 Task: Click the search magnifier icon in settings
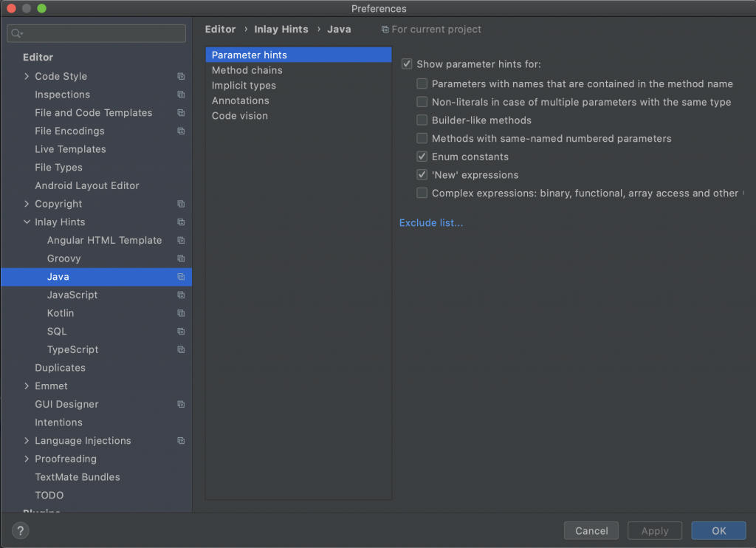[17, 34]
